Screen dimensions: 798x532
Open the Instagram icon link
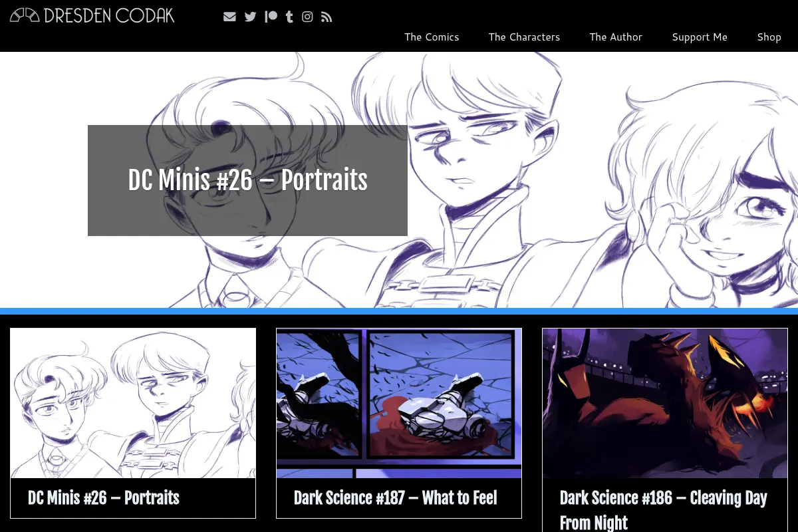point(307,17)
